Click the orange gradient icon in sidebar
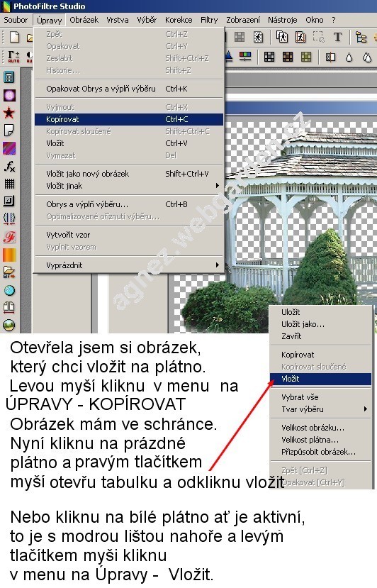This screenshot has height=588, width=377. coord(9,255)
